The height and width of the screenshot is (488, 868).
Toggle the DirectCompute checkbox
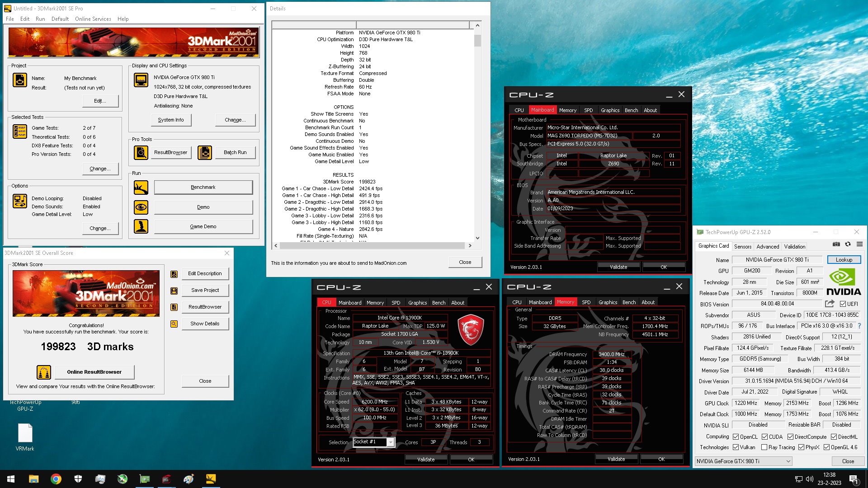click(x=791, y=437)
